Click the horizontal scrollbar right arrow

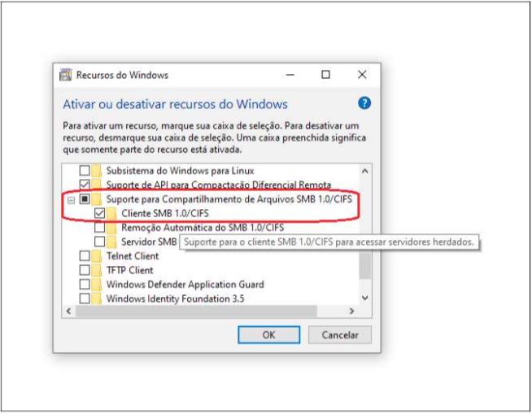pyautogui.click(x=351, y=312)
